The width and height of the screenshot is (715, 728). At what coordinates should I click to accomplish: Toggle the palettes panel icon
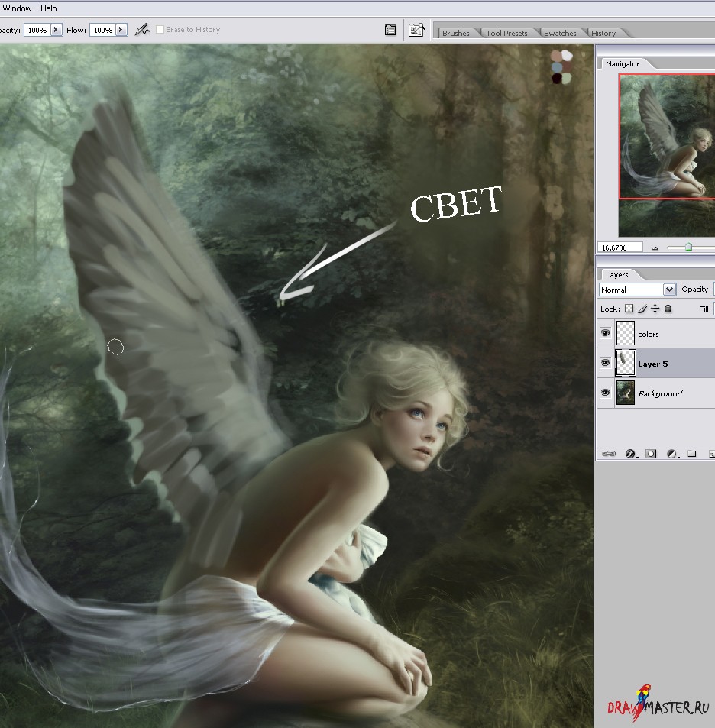coord(390,31)
